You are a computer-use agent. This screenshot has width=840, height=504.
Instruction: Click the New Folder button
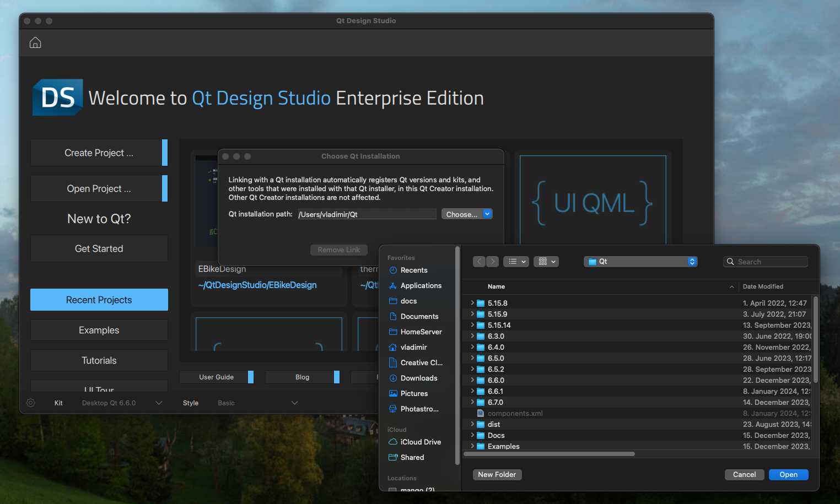click(x=497, y=475)
